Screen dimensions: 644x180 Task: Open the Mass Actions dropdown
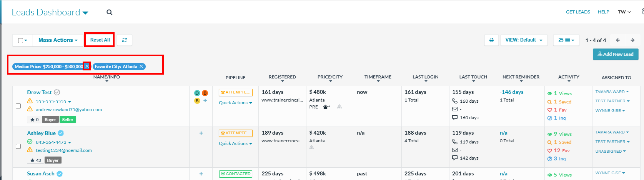pyautogui.click(x=58, y=40)
